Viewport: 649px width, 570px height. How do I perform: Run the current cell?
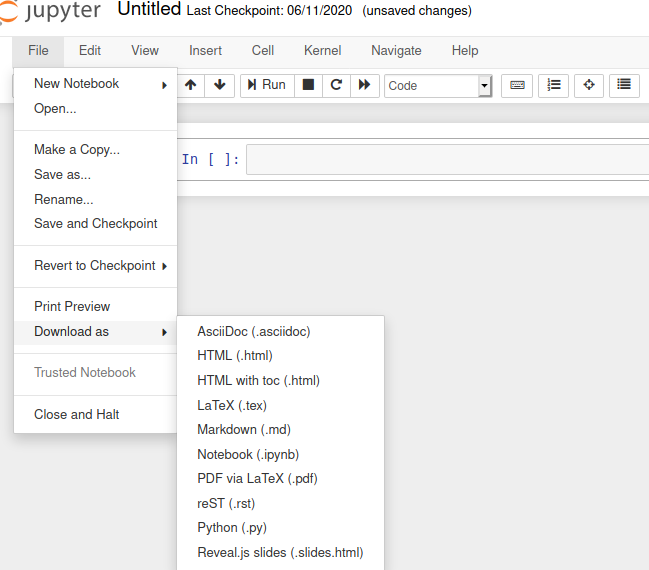267,85
